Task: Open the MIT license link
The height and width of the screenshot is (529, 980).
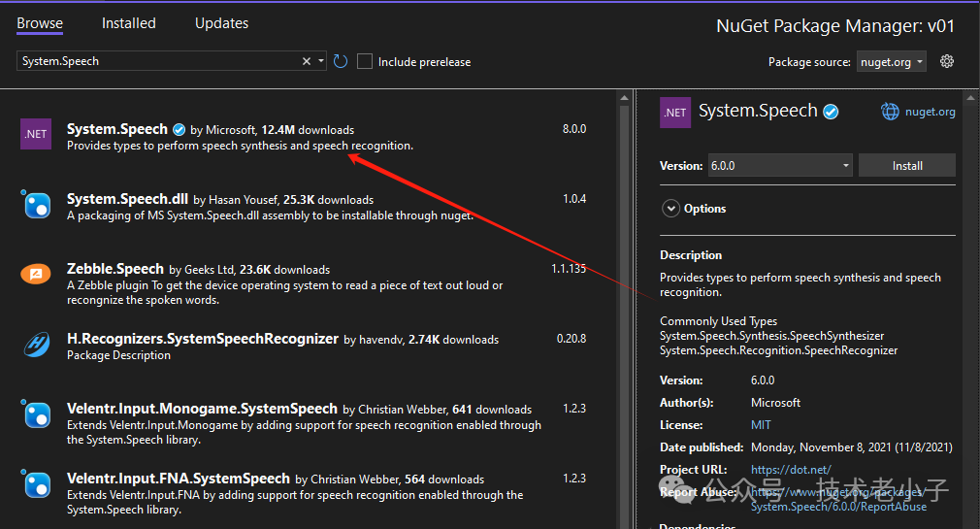Action: 762,425
